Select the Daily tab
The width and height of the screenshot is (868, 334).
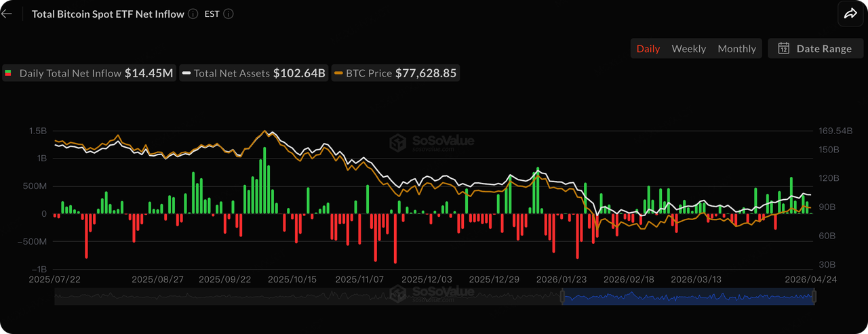point(648,49)
